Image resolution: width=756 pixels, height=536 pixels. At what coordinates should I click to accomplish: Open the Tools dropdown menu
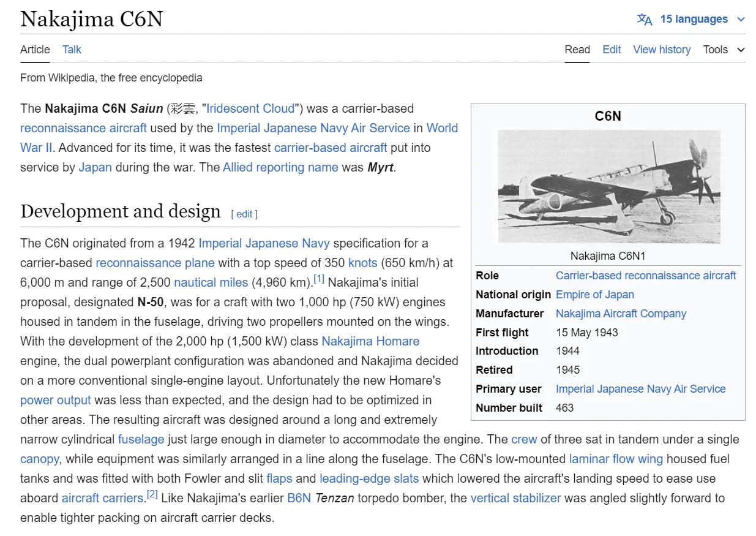click(x=724, y=50)
